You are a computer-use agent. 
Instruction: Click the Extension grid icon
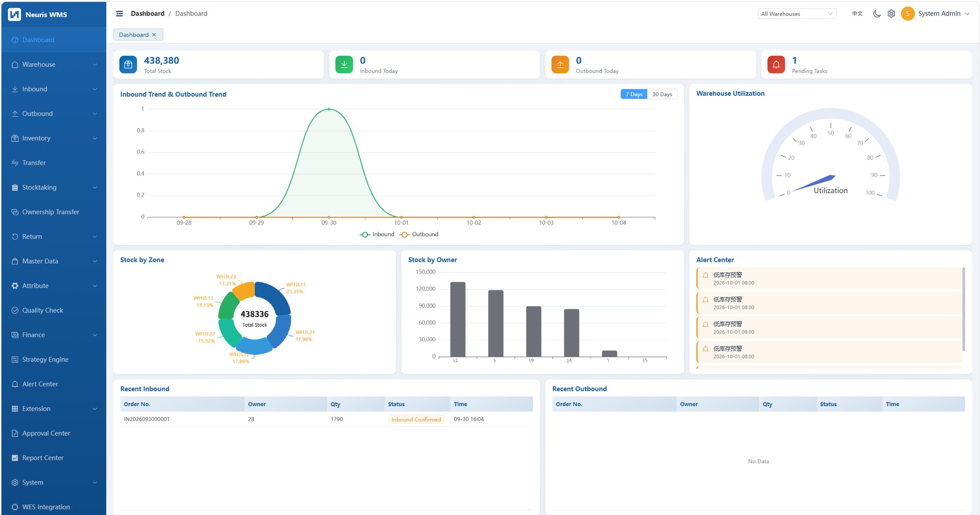[15, 409]
